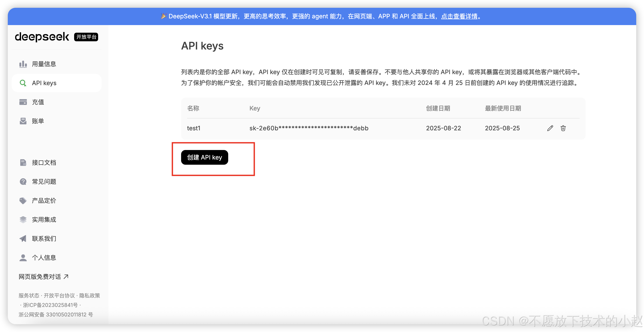Click the Key column header
This screenshot has height=332, width=644.
(x=255, y=108)
